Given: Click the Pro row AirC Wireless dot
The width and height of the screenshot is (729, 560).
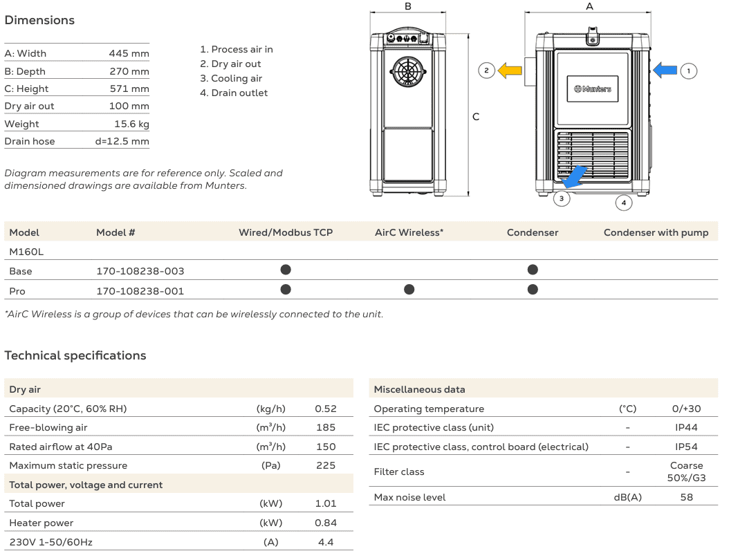Looking at the screenshot, I should tap(409, 290).
